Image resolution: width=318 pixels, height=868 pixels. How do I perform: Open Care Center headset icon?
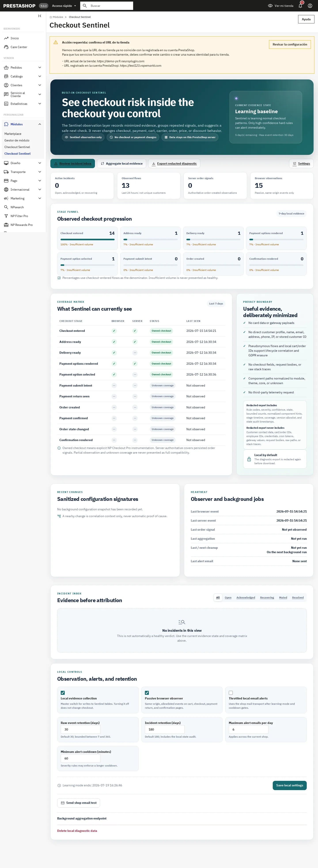(6, 47)
